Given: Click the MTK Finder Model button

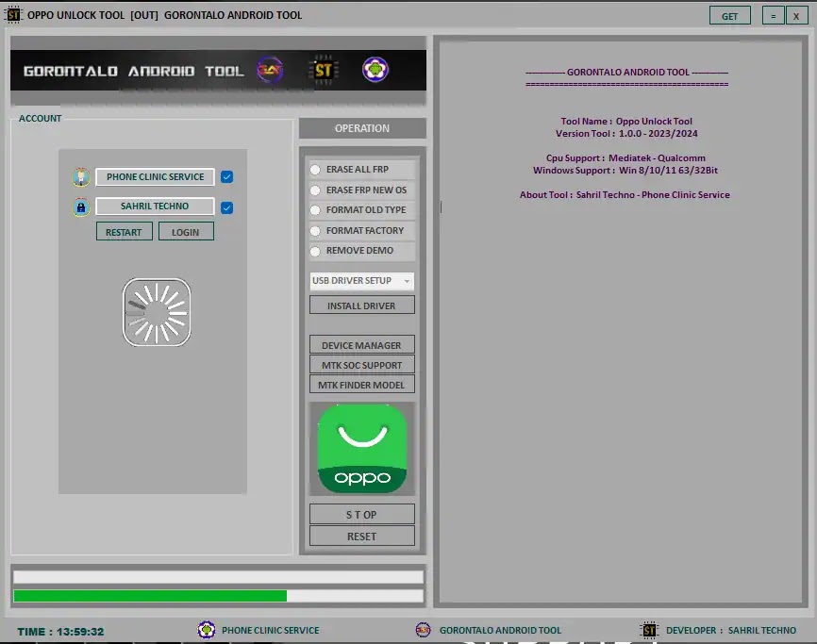Looking at the screenshot, I should pos(361,385).
